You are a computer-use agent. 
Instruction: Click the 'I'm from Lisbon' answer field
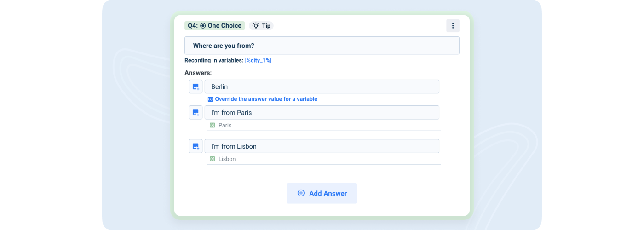[322, 146]
